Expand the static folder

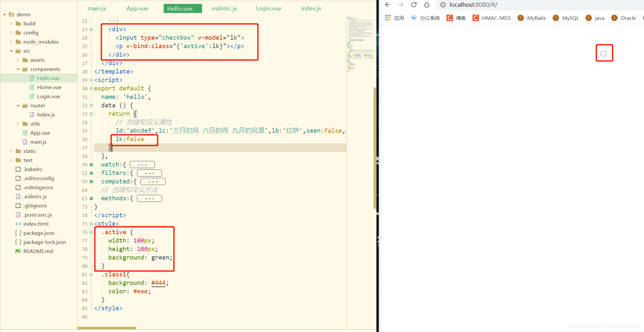(x=11, y=151)
